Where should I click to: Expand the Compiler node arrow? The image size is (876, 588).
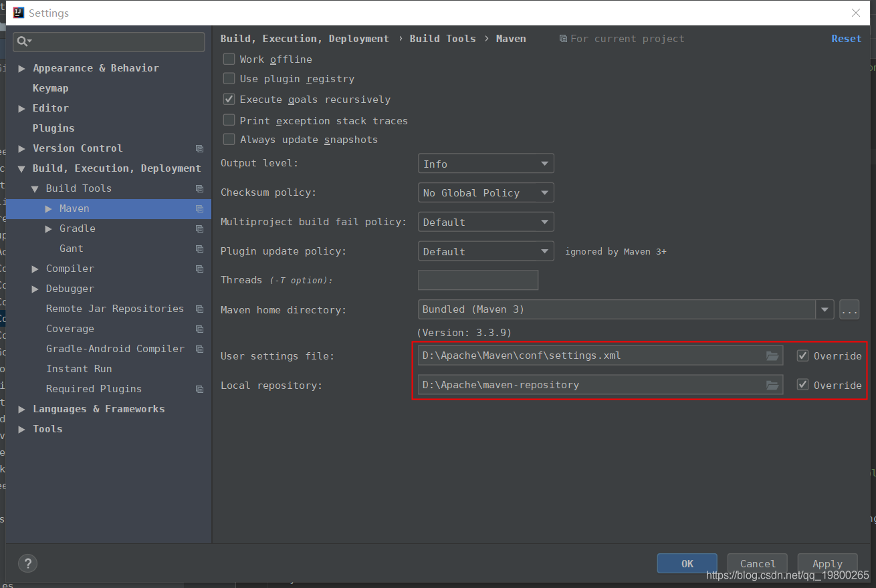(35, 269)
